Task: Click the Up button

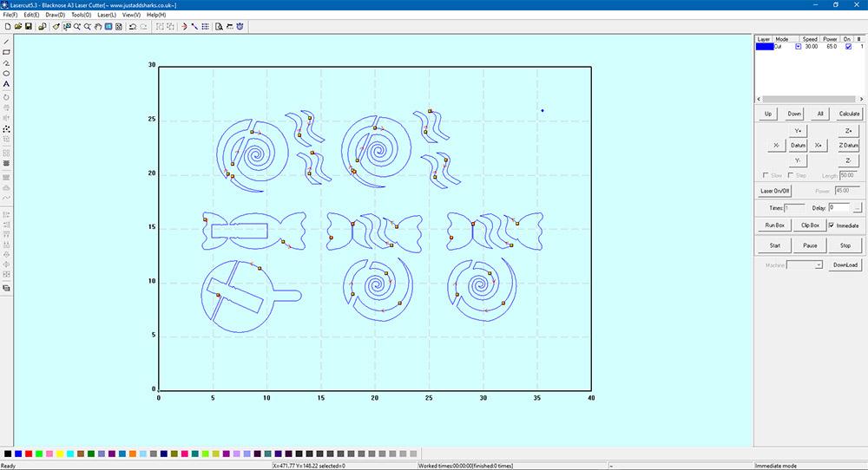Action: pyautogui.click(x=768, y=114)
